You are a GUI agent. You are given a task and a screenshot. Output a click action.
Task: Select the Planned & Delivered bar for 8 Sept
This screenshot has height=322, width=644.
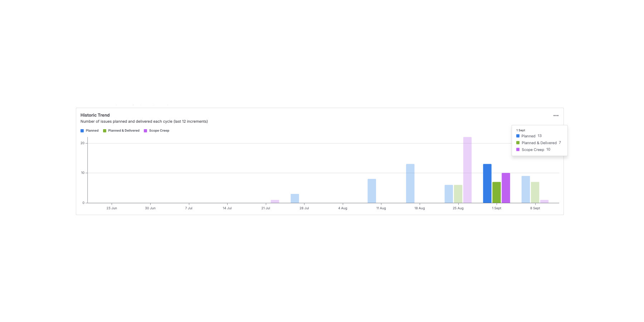535,192
